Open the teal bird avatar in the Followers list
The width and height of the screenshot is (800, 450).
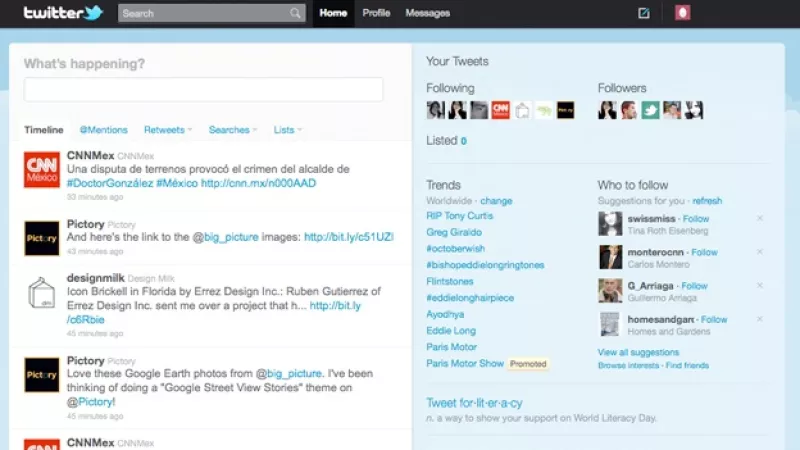pos(651,110)
